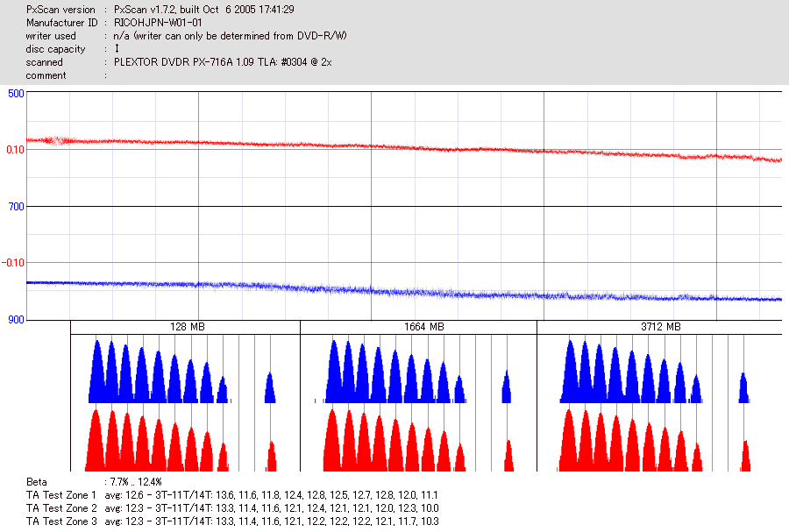Viewport: 789px width, 532px height.
Task: Click the blue 500 axis label
Action: (16, 94)
